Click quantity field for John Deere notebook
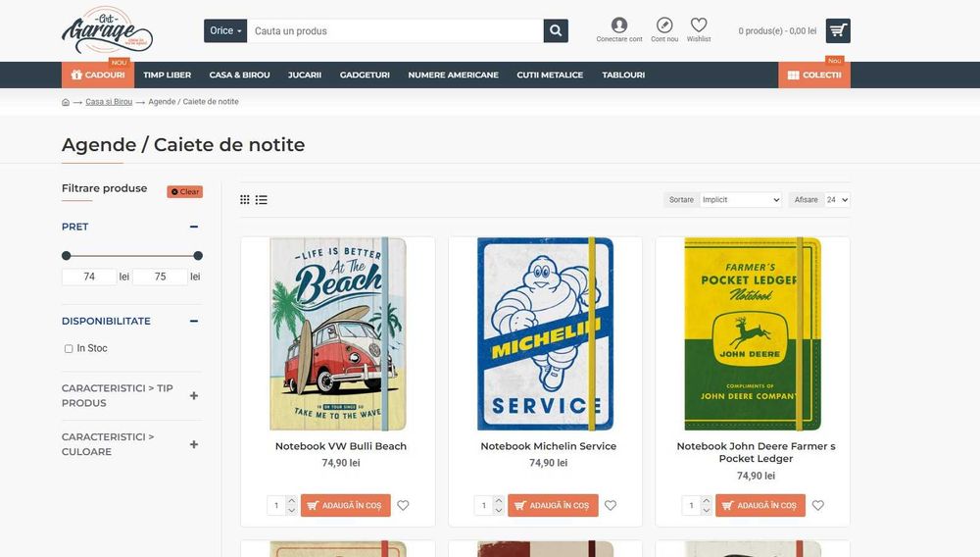 (x=691, y=505)
